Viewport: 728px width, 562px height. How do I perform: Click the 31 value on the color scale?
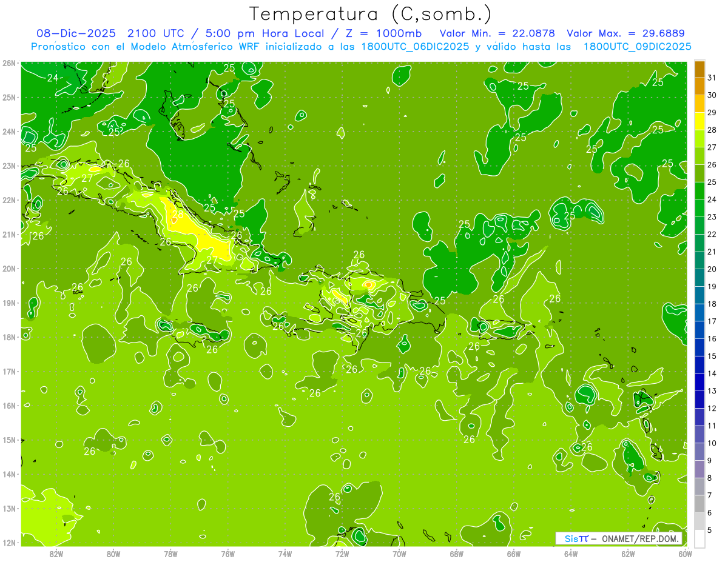tap(712, 77)
